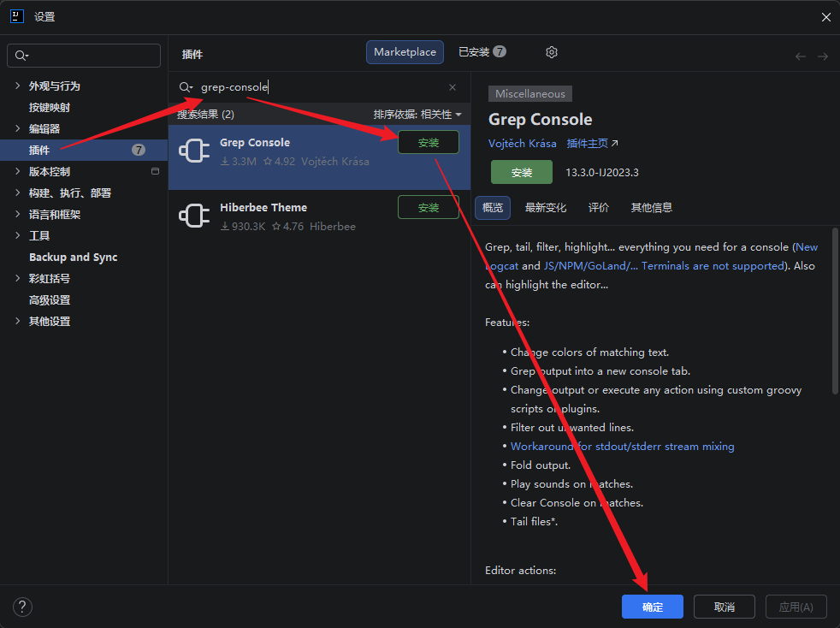This screenshot has width=840, height=628.
Task: Open Workaround for stdout/stderr stream mixing link
Action: (623, 447)
